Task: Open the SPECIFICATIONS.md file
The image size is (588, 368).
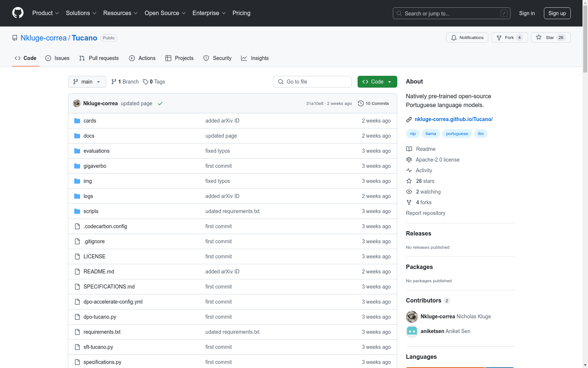Action: pyautogui.click(x=109, y=287)
